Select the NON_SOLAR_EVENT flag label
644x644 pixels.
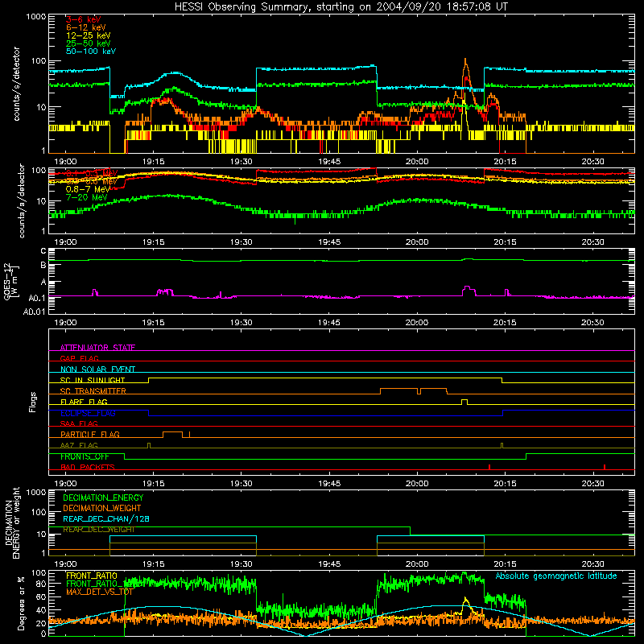[x=97, y=369]
